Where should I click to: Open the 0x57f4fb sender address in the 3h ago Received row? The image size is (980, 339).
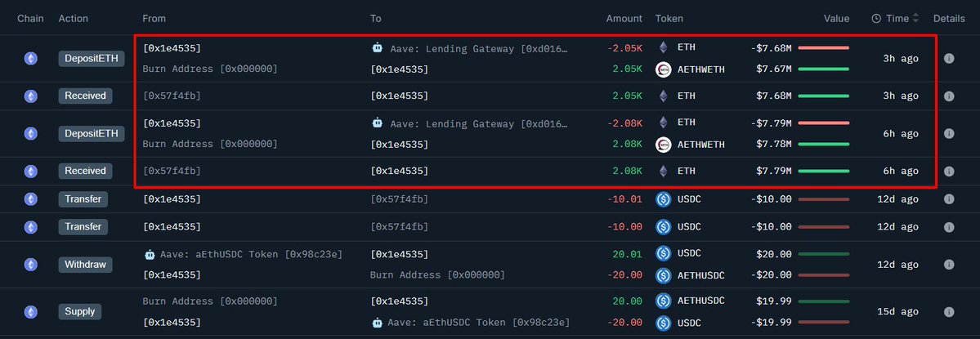click(172, 96)
